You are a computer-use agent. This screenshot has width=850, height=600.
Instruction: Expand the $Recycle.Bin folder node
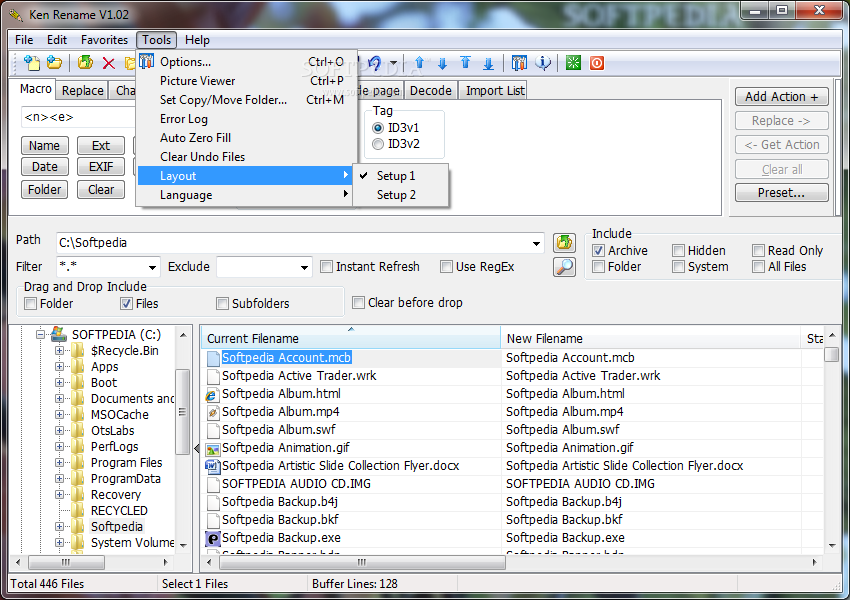tap(59, 351)
